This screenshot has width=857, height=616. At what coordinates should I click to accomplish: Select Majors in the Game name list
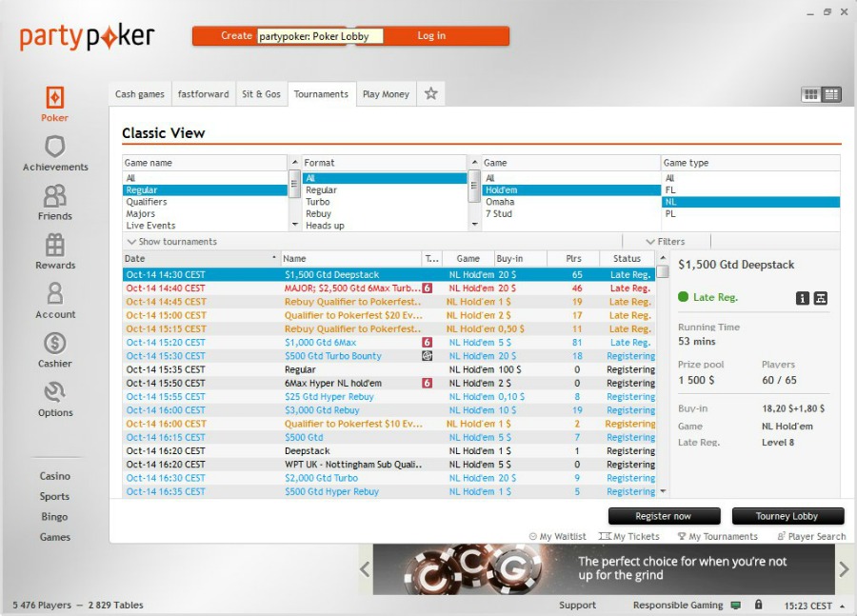[x=205, y=213]
